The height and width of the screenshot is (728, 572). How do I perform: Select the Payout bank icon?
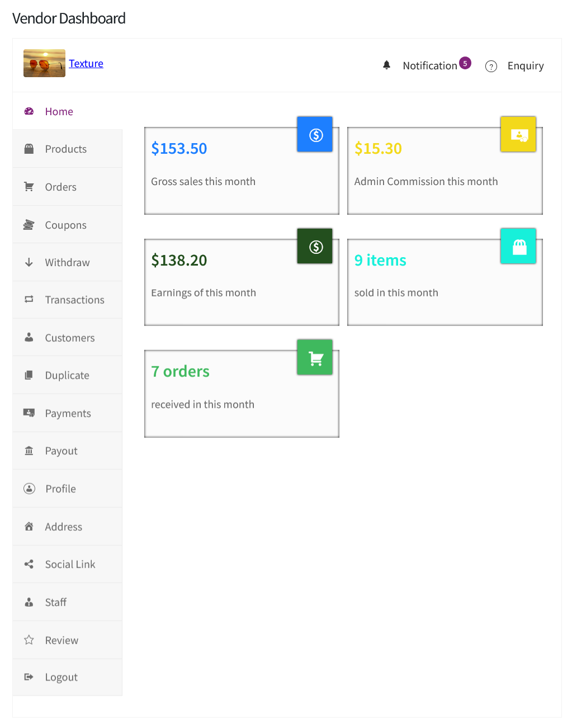click(29, 451)
